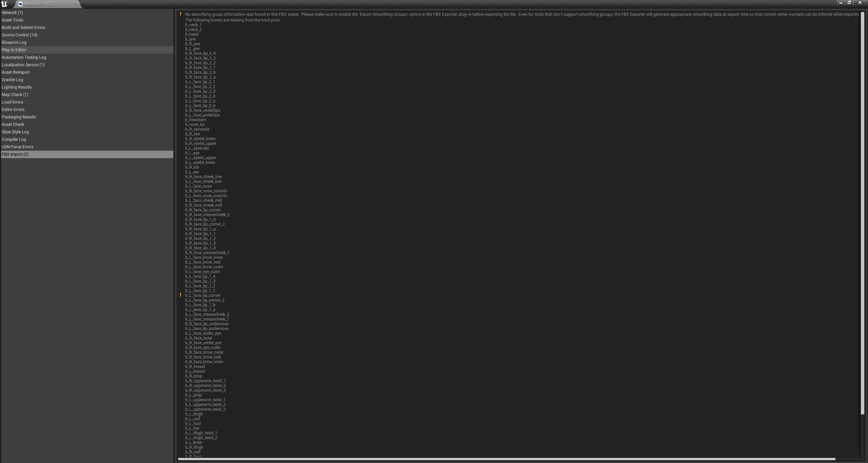
Task: Show the Lighting Results log
Action: coord(17,87)
